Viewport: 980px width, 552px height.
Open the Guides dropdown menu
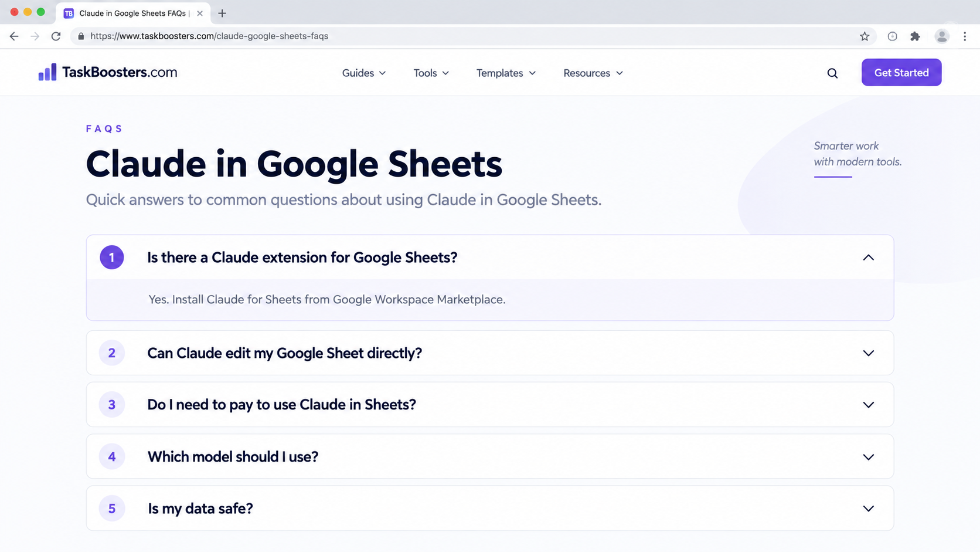[364, 73]
